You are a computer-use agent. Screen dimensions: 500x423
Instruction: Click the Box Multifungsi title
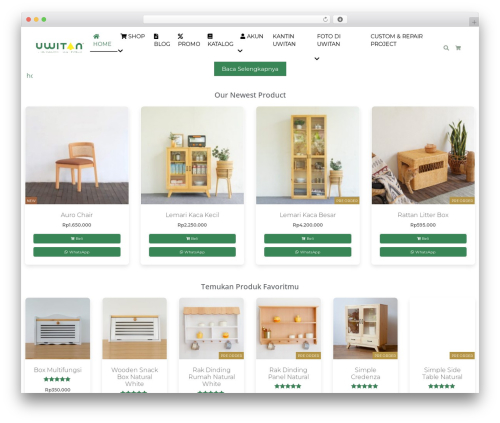coord(58,370)
